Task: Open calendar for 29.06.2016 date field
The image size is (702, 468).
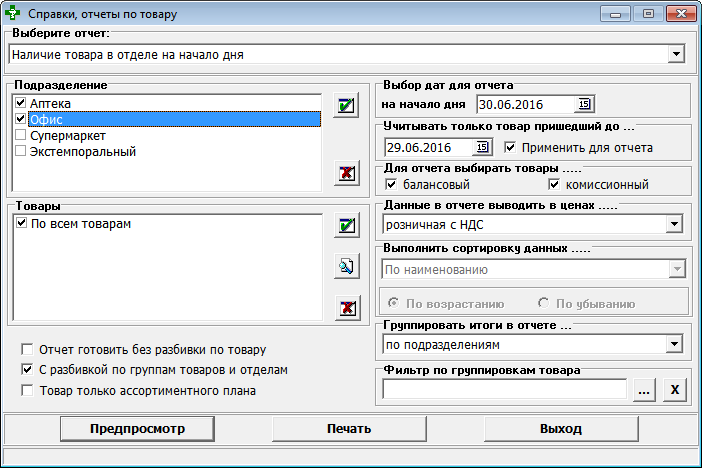Action: (x=483, y=148)
